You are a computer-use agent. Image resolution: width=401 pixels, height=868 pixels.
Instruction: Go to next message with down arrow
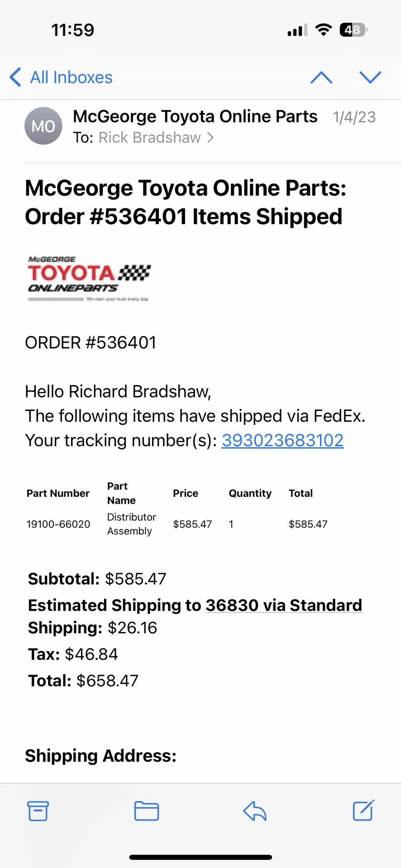[370, 78]
